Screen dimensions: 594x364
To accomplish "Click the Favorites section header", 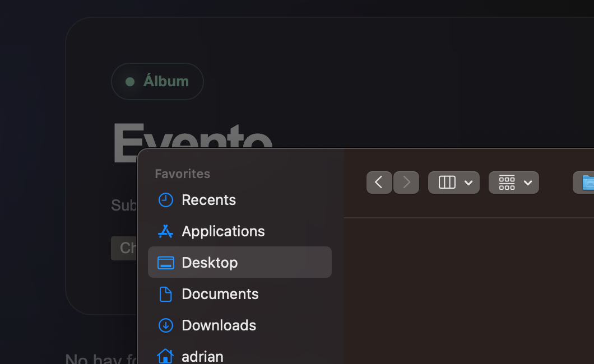I will [x=183, y=174].
